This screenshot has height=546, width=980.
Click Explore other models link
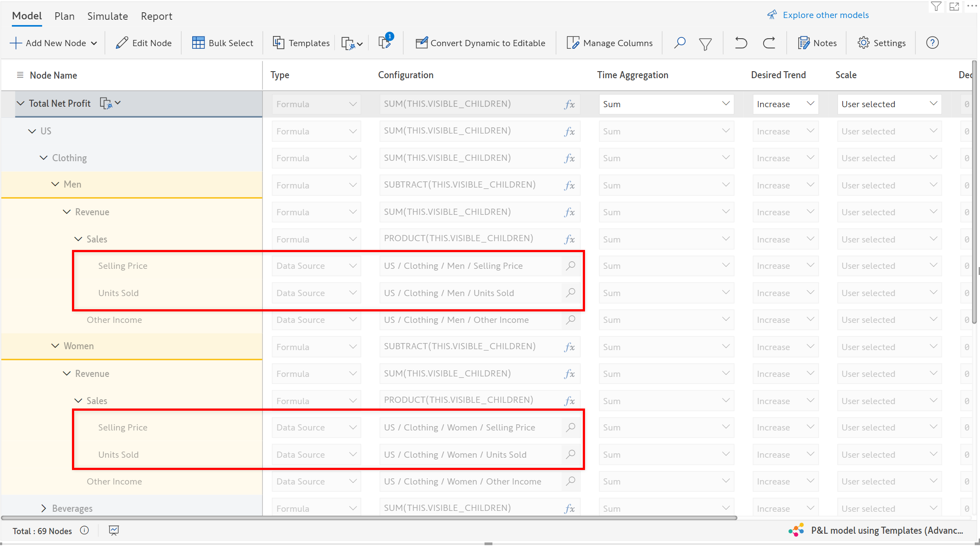825,15
